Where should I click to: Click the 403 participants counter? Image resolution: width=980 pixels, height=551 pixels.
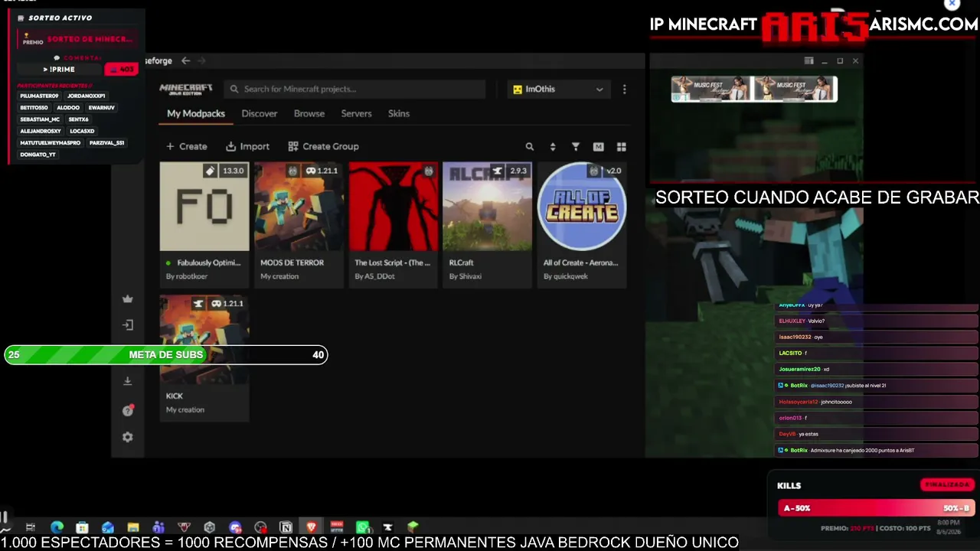click(x=121, y=69)
